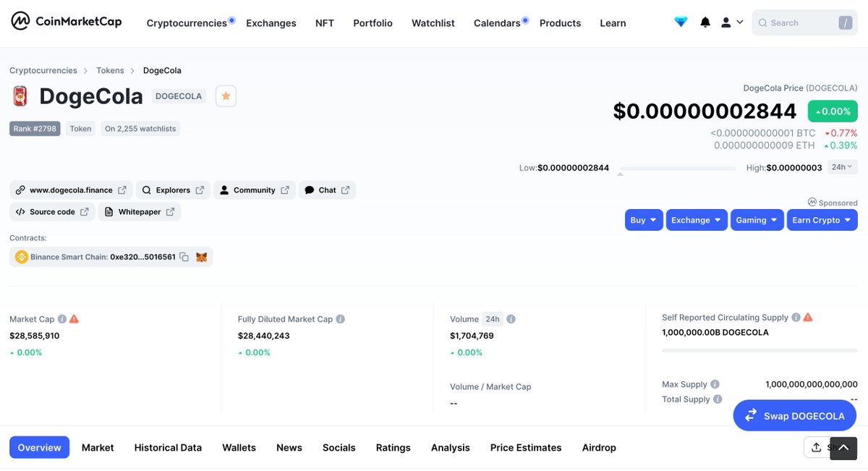Click the Share upload icon button

817,447
